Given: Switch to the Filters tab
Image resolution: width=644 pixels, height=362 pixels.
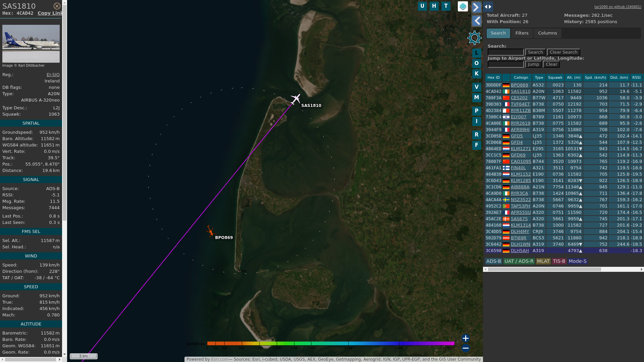Looking at the screenshot, I should 522,33.
